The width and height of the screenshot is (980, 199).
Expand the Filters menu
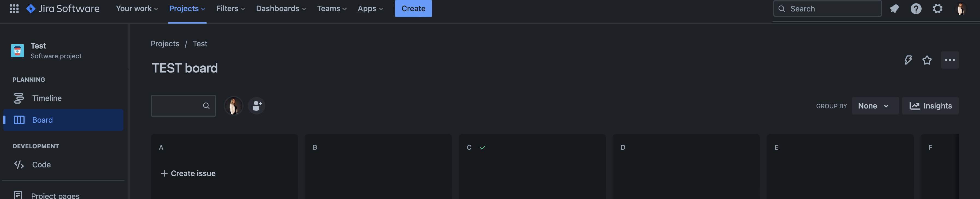(x=230, y=8)
